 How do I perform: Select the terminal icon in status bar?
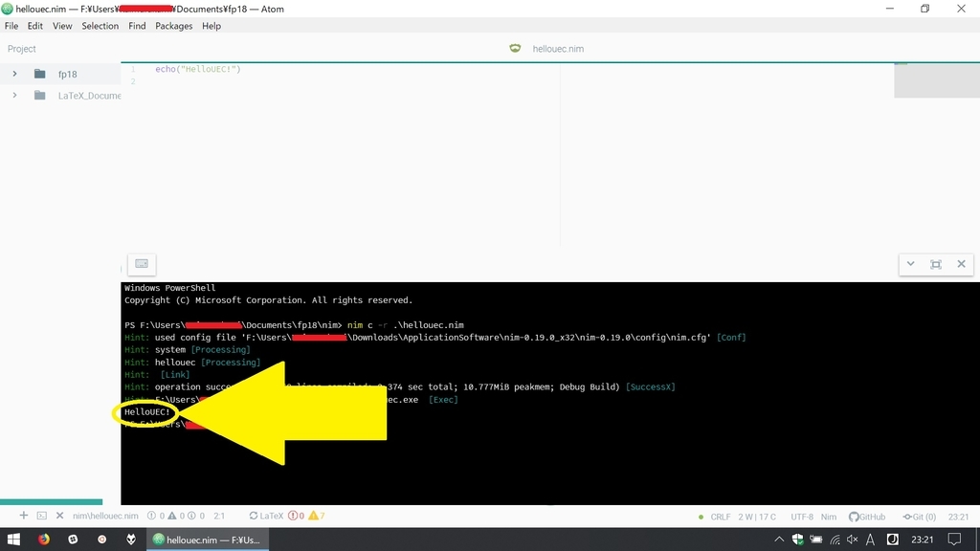tap(42, 516)
